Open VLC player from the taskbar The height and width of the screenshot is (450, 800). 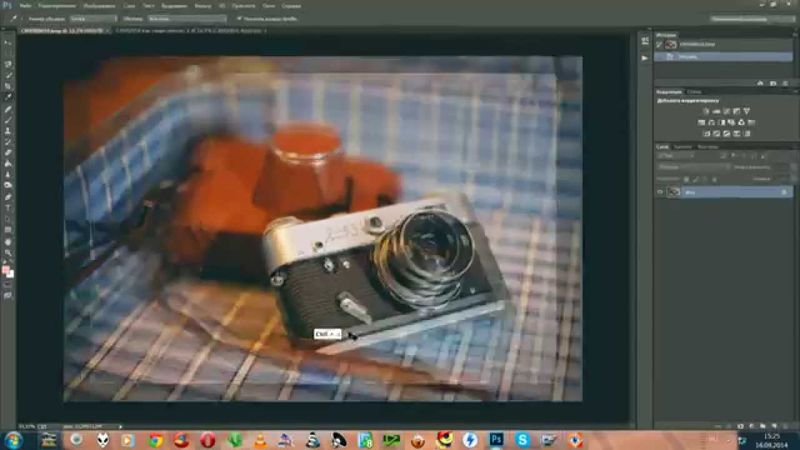(x=260, y=440)
